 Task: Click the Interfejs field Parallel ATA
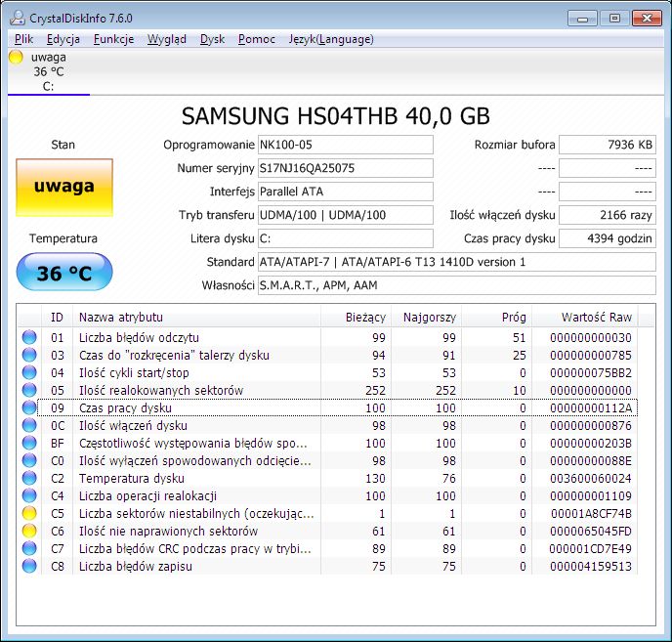(346, 192)
